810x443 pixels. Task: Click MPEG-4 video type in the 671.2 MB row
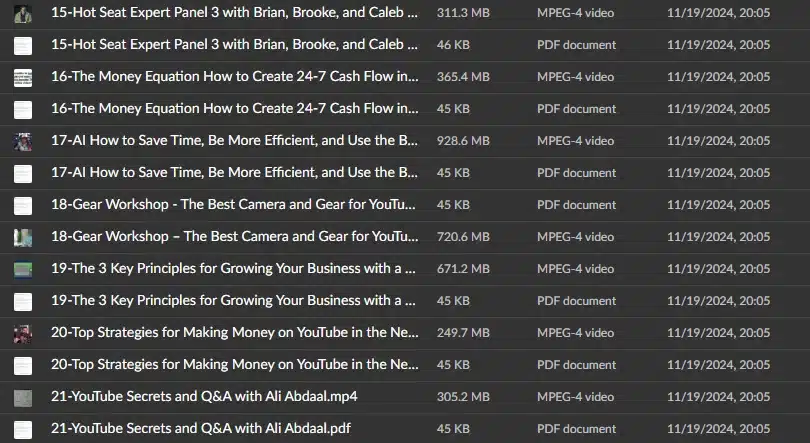tap(575, 269)
